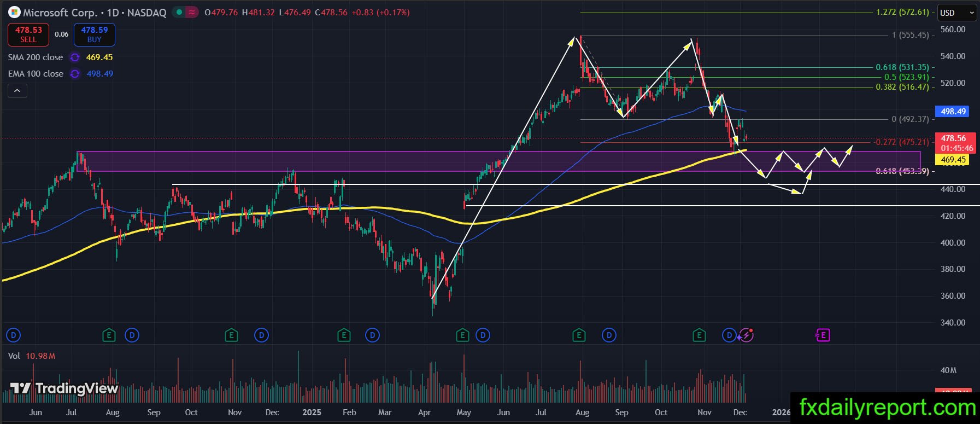Click the 340.00 price axis label
The height and width of the screenshot is (424, 980).
pos(953,323)
